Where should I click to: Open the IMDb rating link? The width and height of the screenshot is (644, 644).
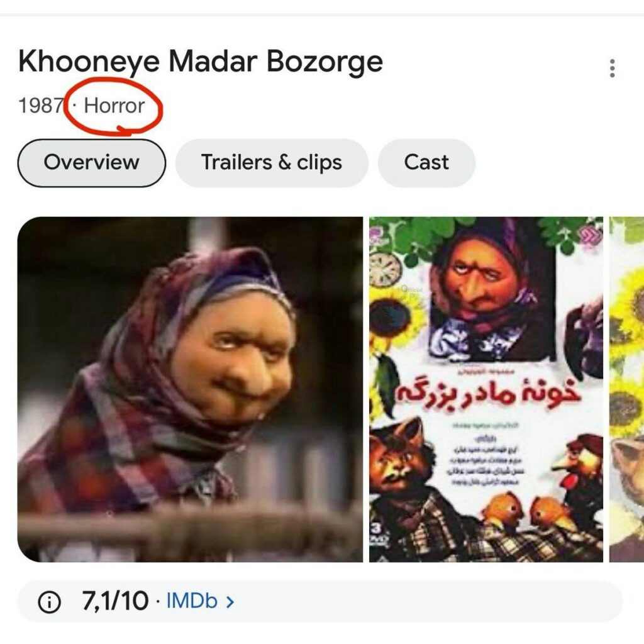pos(192,601)
